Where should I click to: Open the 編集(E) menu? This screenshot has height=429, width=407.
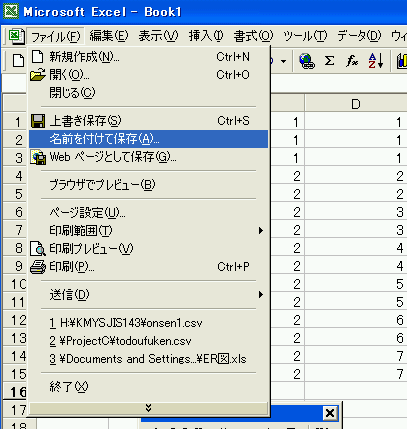[109, 36]
